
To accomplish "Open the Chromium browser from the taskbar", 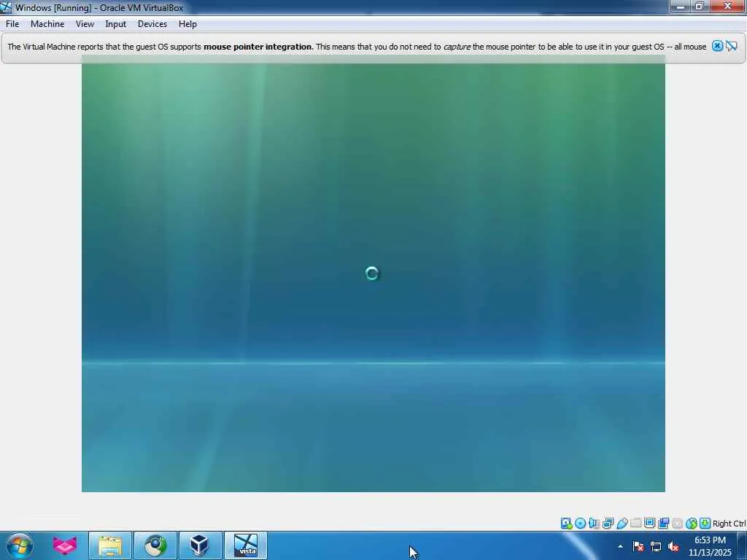I will pyautogui.click(x=155, y=545).
